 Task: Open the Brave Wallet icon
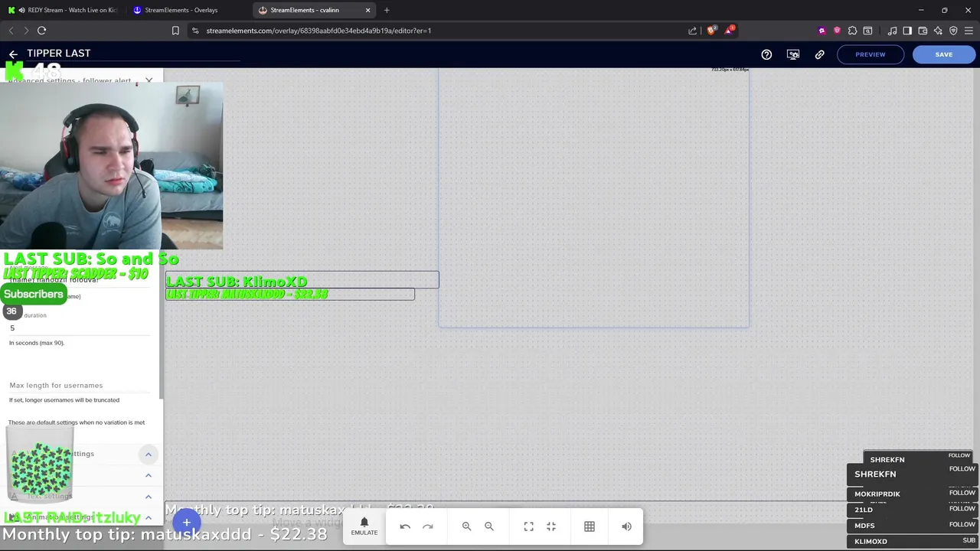(923, 31)
